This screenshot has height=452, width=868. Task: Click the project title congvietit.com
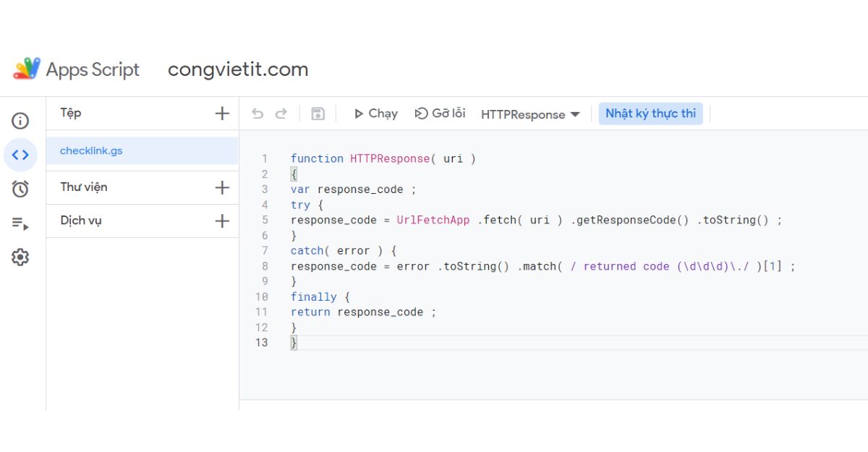[238, 69]
